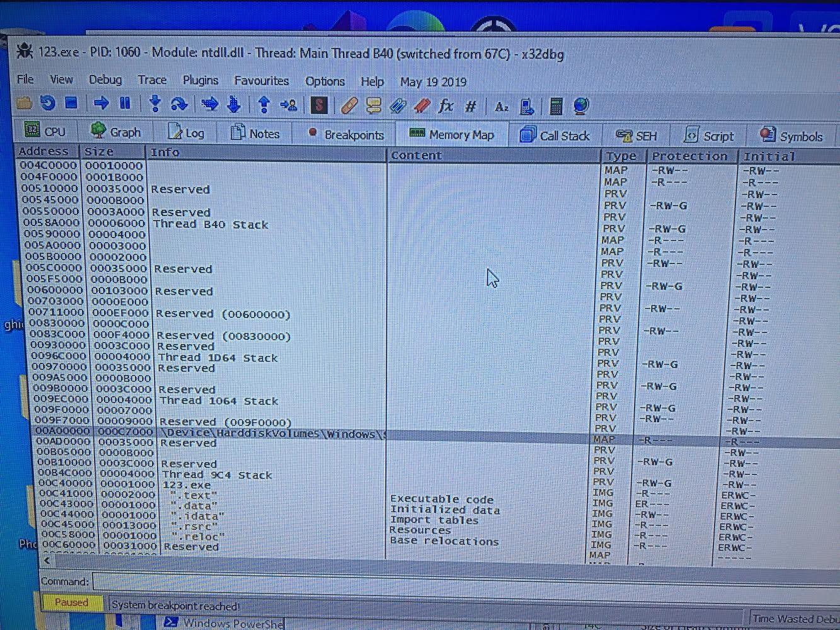Screen dimensions: 840x630
Task: Open the View menu
Action: (x=61, y=79)
